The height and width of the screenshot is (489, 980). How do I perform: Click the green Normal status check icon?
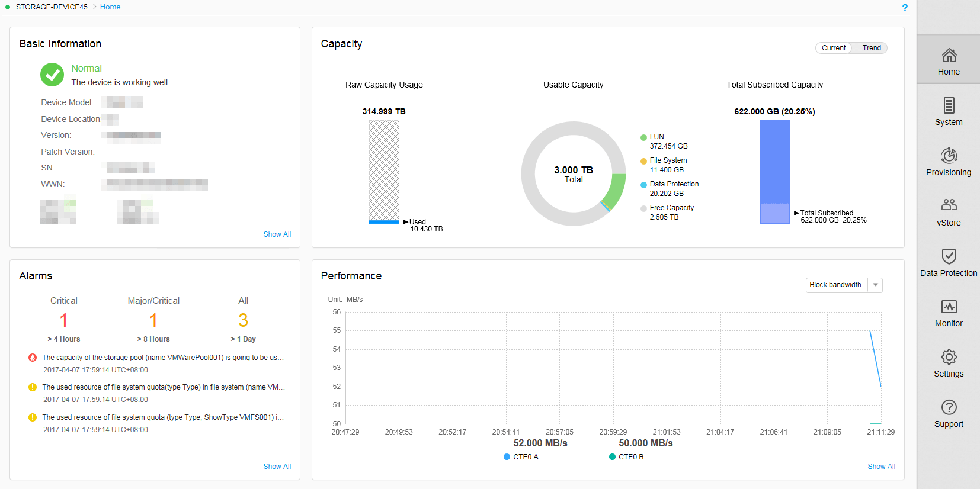52,75
